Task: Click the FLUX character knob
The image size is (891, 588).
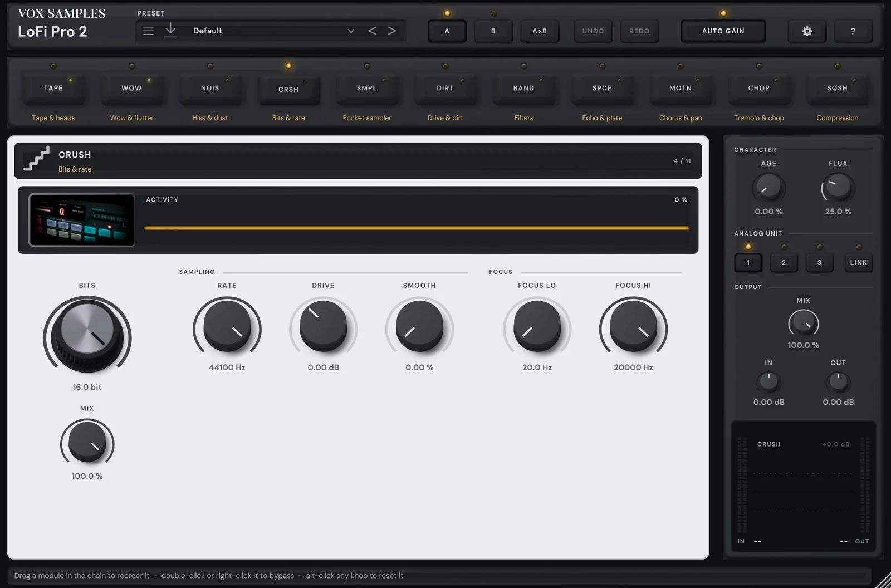Action: point(838,188)
